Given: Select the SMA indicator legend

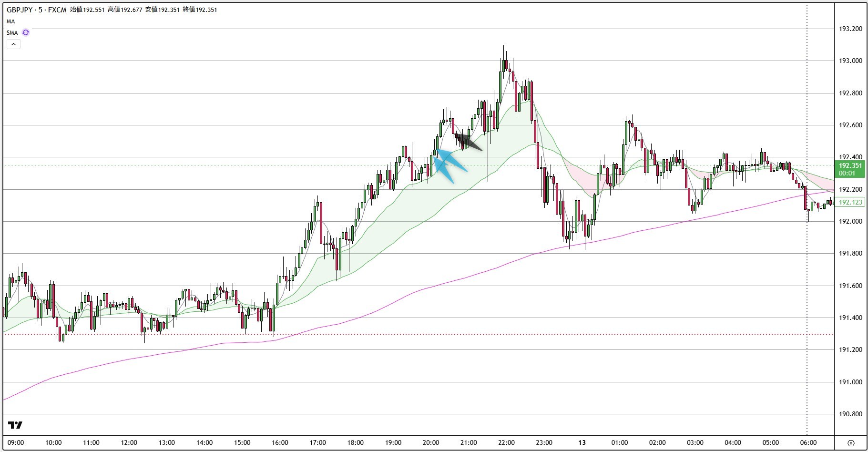Looking at the screenshot, I should 12,33.
